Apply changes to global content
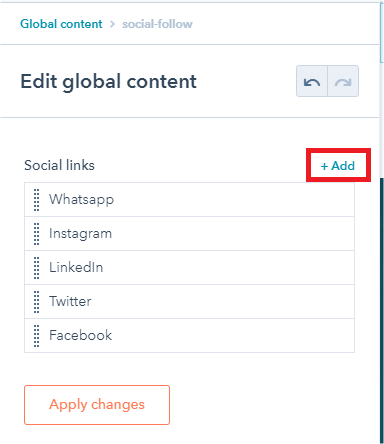The height and width of the screenshot is (444, 384). (97, 405)
